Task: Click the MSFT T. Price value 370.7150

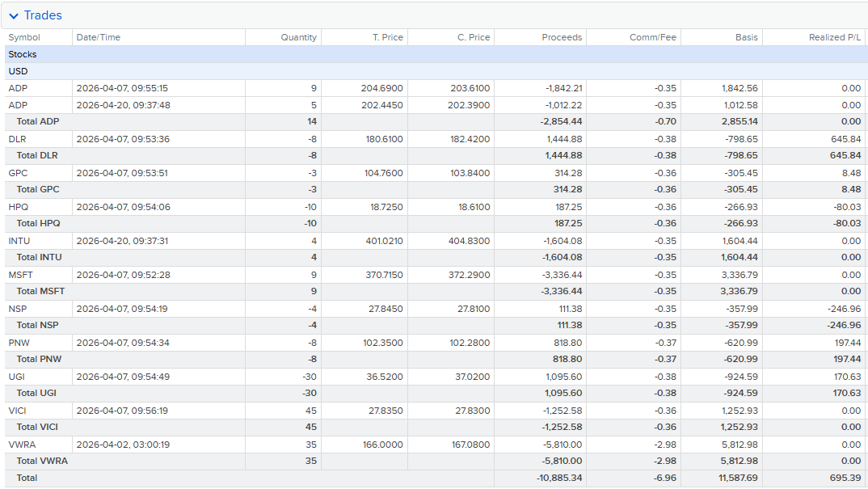Action: [x=384, y=276]
